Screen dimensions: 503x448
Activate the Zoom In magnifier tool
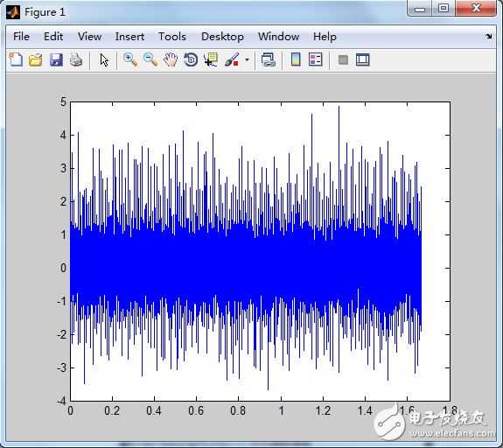pyautogui.click(x=130, y=60)
